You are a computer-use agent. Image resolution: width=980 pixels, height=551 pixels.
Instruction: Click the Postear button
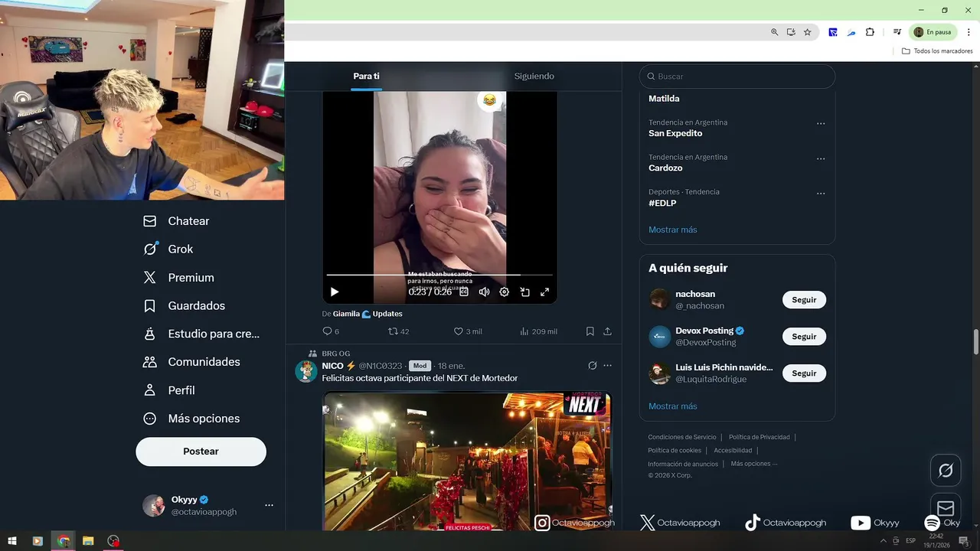(201, 452)
